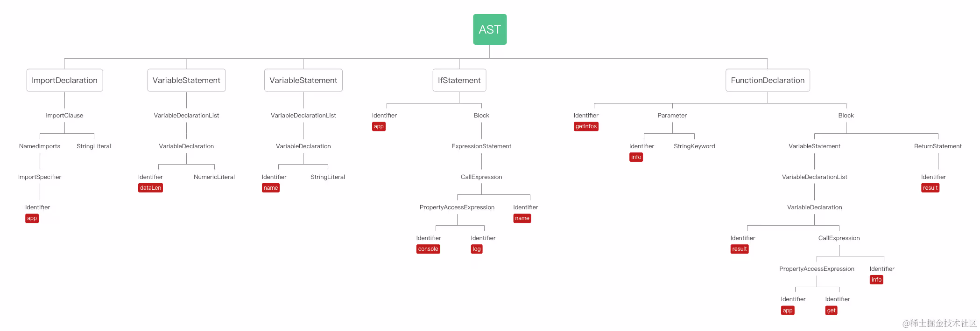This screenshot has width=980, height=331.
Task: Select the ImportSpecifier node label
Action: (40, 177)
